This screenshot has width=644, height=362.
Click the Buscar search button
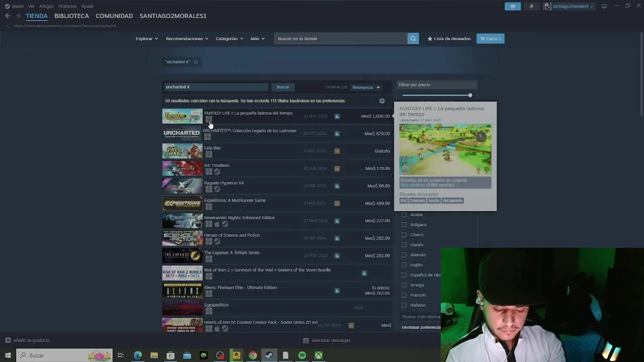283,87
